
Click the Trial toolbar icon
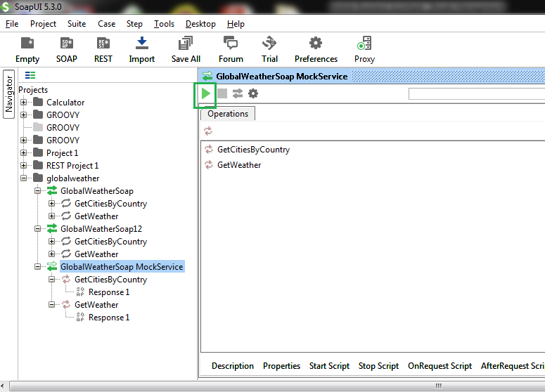coord(269,50)
